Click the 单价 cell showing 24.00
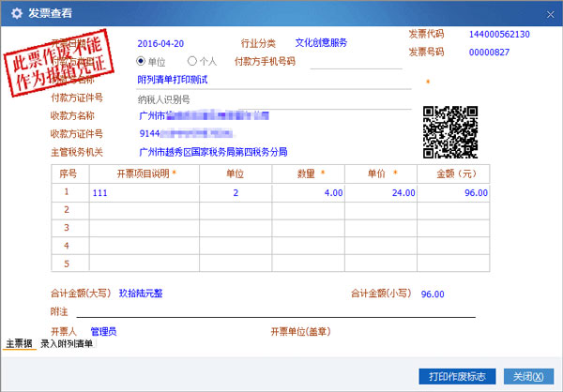The height and width of the screenshot is (392, 563). pyautogui.click(x=388, y=192)
